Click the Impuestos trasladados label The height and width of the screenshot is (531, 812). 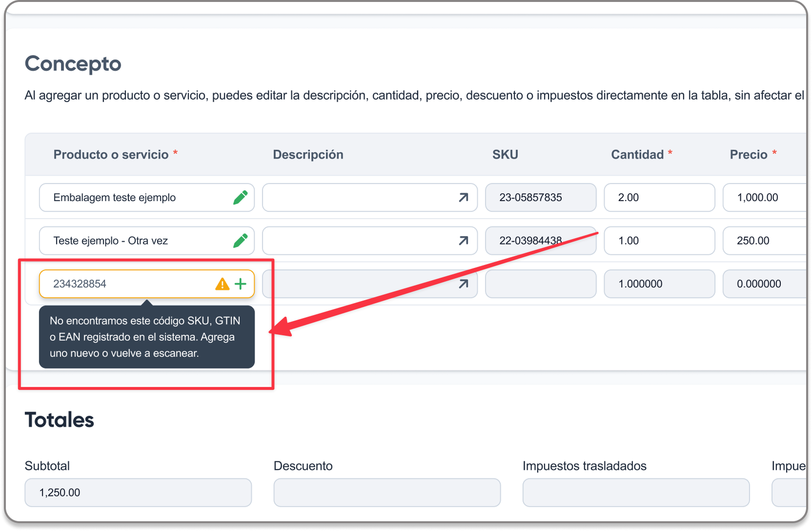(585, 466)
